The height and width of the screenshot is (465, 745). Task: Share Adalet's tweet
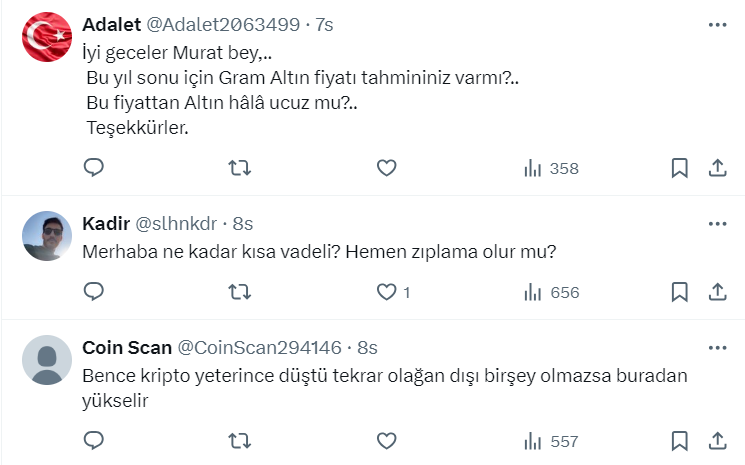[717, 168]
